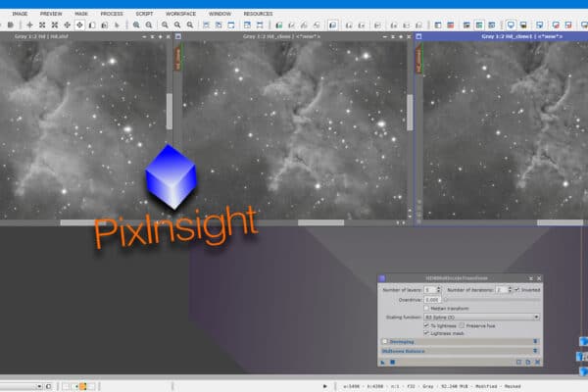The height and width of the screenshot is (392, 588).
Task: Select the orange view tab in rightmost window
Action: pyautogui.click(x=418, y=60)
